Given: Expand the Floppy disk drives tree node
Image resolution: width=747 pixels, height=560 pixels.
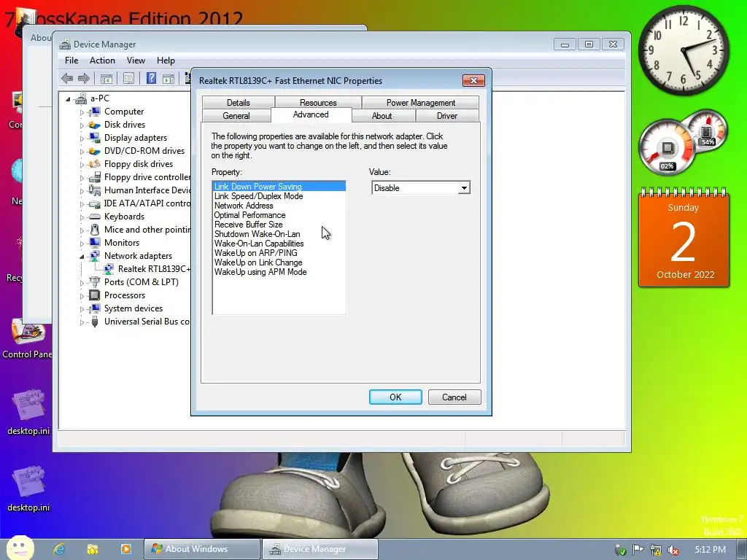Looking at the screenshot, I should tap(82, 165).
